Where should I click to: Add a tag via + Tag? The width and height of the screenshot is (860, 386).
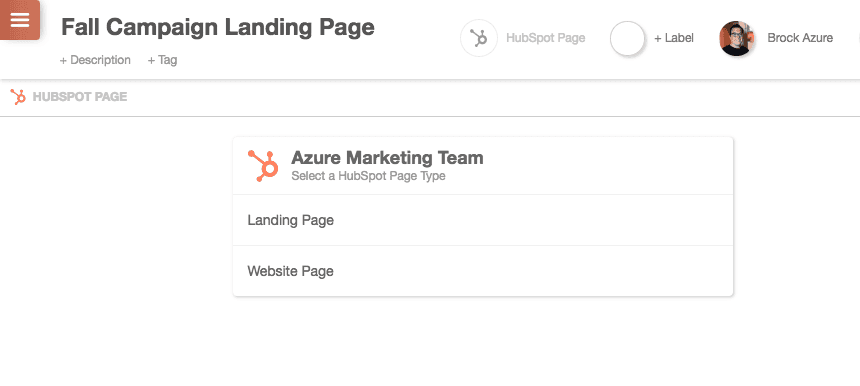[162, 60]
